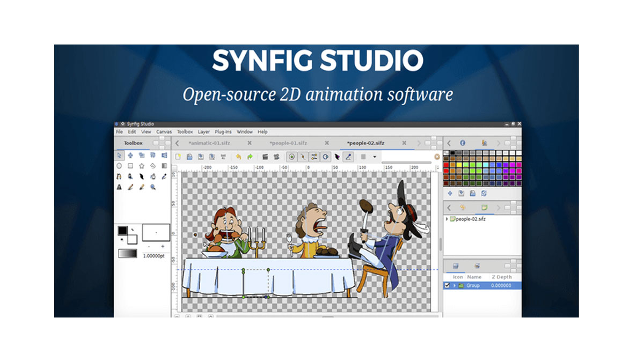
Task: Select the Transform tool in the Toolbox
Action: coord(119,156)
